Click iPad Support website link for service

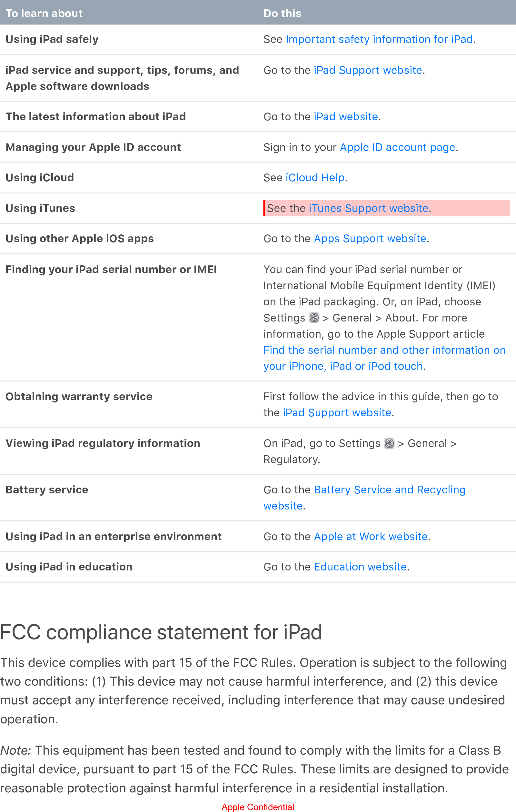coord(368,70)
